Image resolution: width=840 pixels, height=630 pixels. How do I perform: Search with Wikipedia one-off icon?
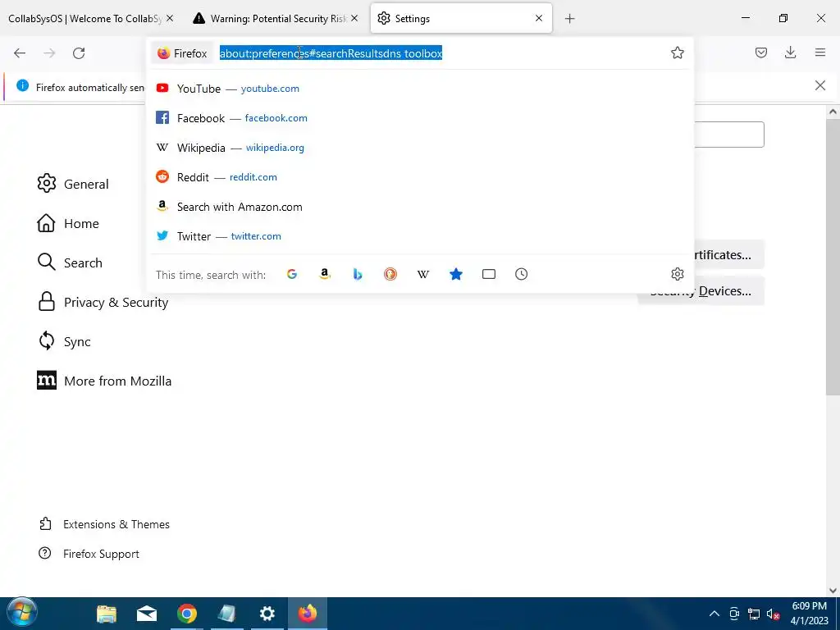coord(423,274)
